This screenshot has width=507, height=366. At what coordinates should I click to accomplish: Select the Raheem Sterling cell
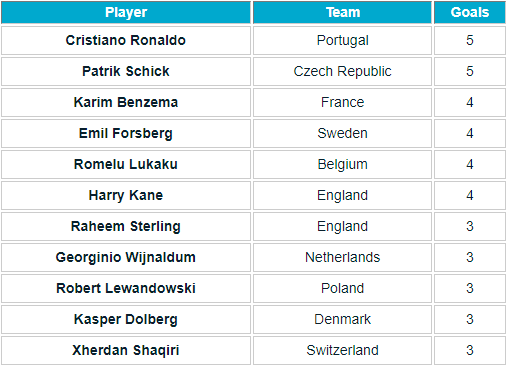coord(126,226)
